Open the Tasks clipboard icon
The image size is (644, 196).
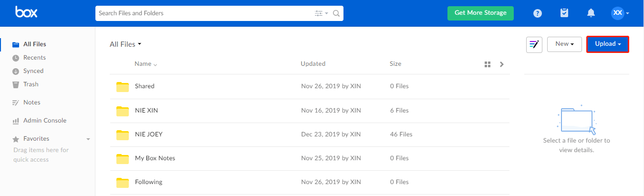click(564, 13)
